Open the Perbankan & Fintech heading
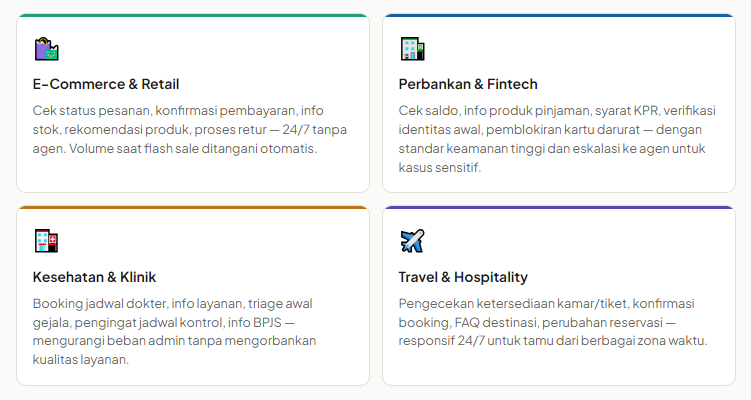The height and width of the screenshot is (400, 751). pyautogui.click(x=468, y=84)
